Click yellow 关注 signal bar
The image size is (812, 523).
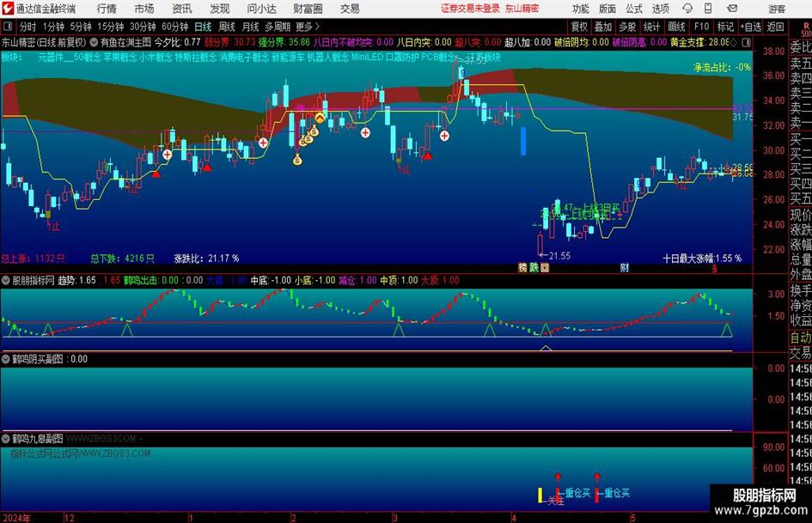540,495
